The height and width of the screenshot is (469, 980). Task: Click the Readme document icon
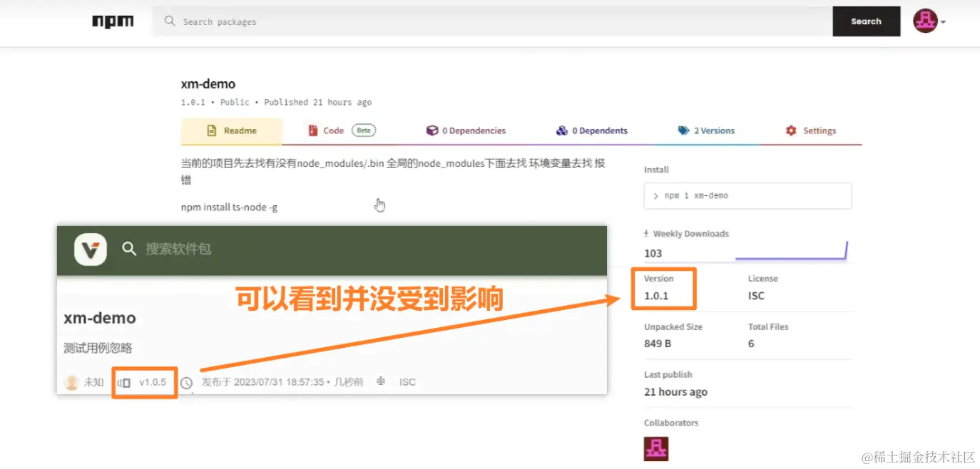(211, 130)
